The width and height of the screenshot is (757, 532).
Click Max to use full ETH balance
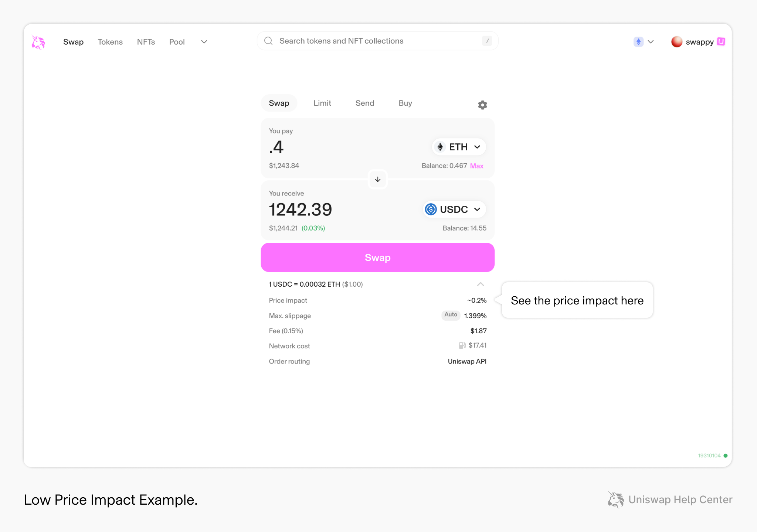click(x=477, y=166)
